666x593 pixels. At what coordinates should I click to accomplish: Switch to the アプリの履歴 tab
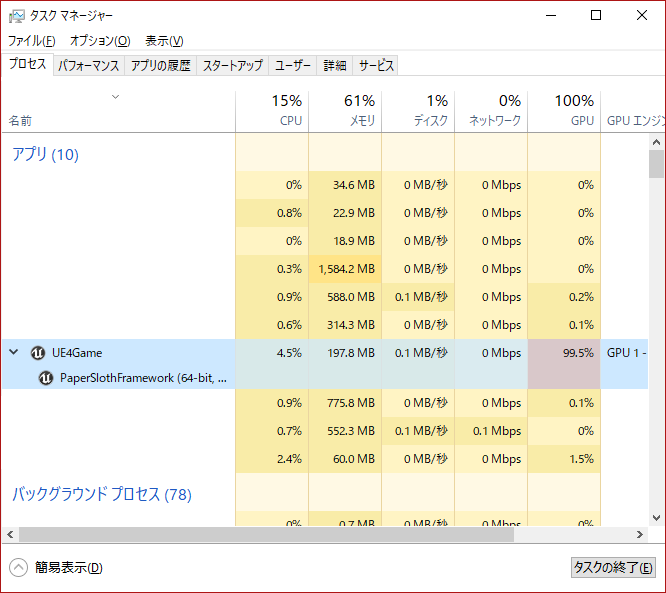point(161,65)
